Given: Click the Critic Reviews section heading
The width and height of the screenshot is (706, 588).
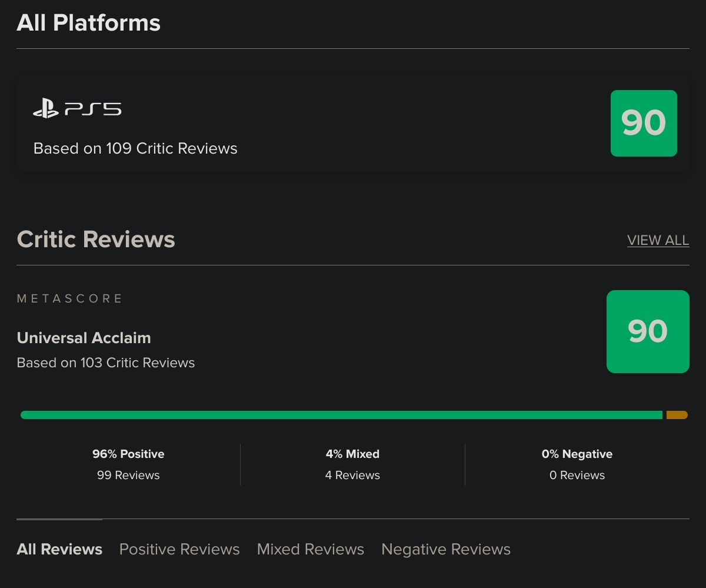Looking at the screenshot, I should click(96, 240).
